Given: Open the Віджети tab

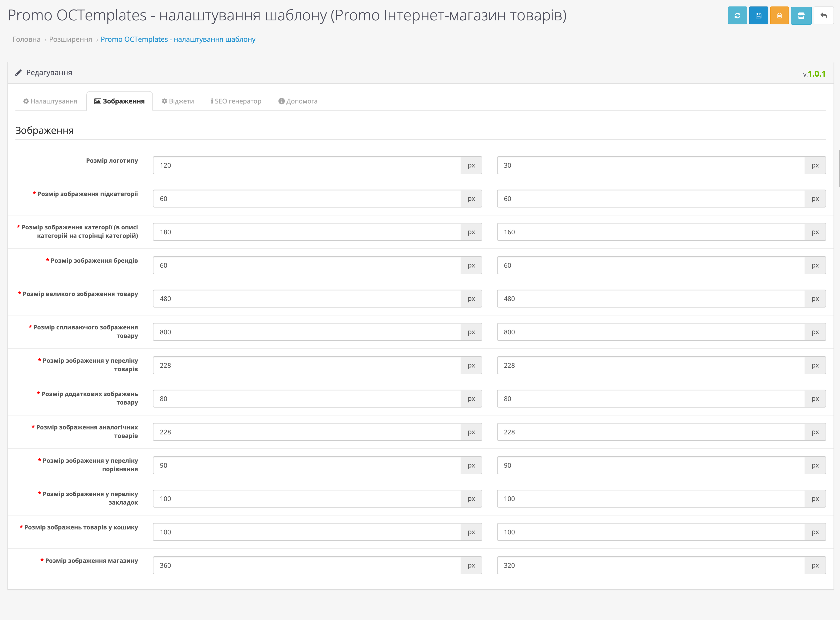Looking at the screenshot, I should 178,101.
